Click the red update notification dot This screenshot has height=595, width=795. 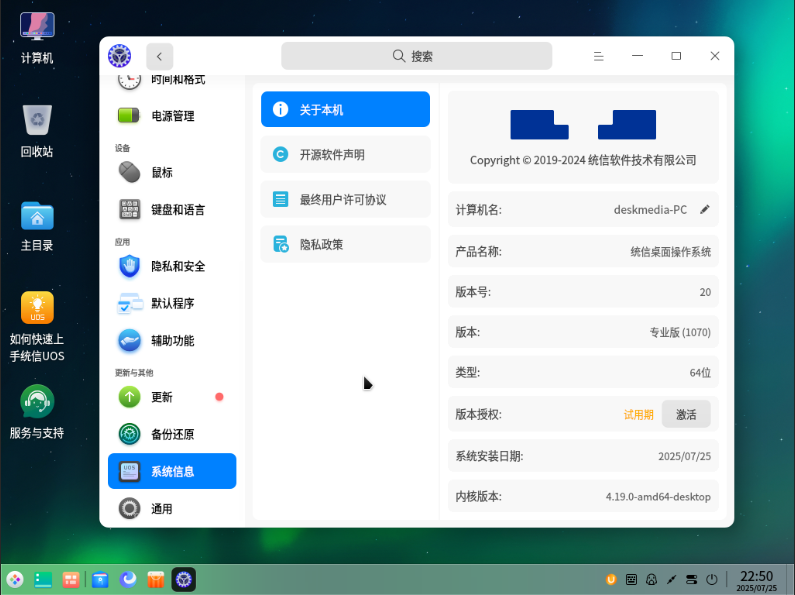pyautogui.click(x=219, y=397)
